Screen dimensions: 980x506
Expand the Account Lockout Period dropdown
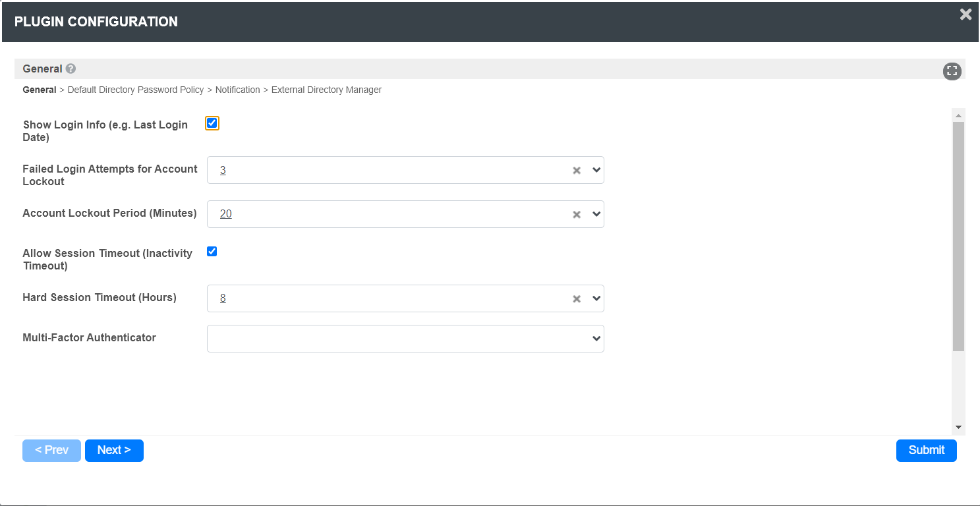(596, 214)
